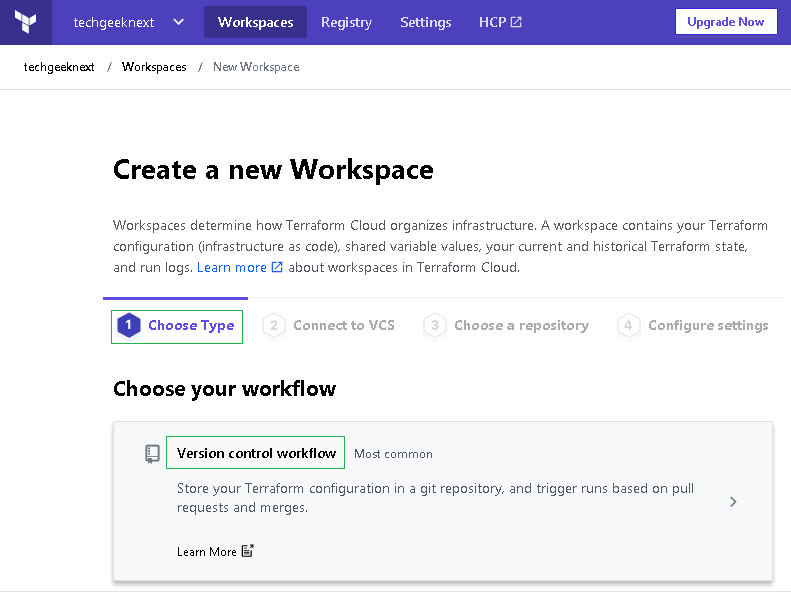
Task: Go to techgeeknext breadcrumb
Action: click(x=59, y=67)
